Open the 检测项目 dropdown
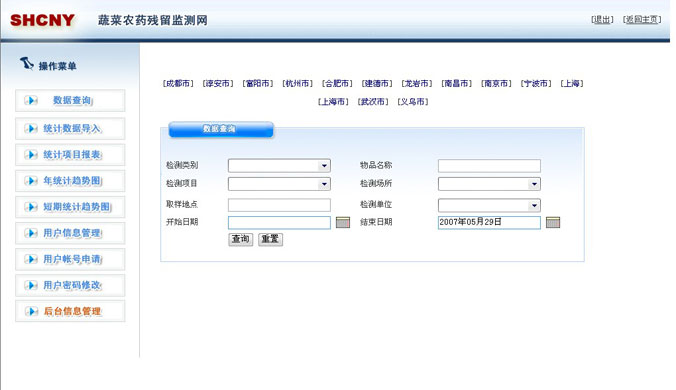The height and width of the screenshot is (390, 676). click(279, 184)
